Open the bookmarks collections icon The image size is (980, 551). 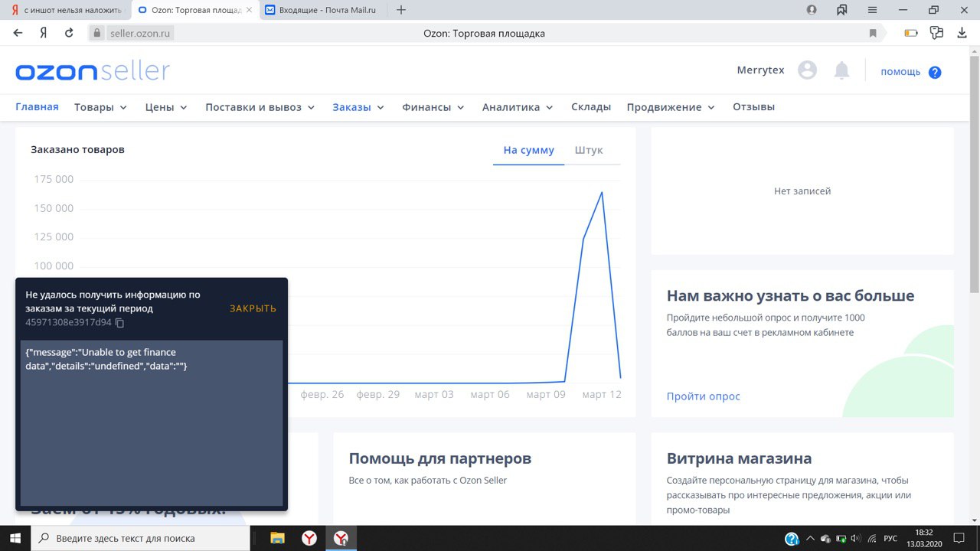click(842, 10)
